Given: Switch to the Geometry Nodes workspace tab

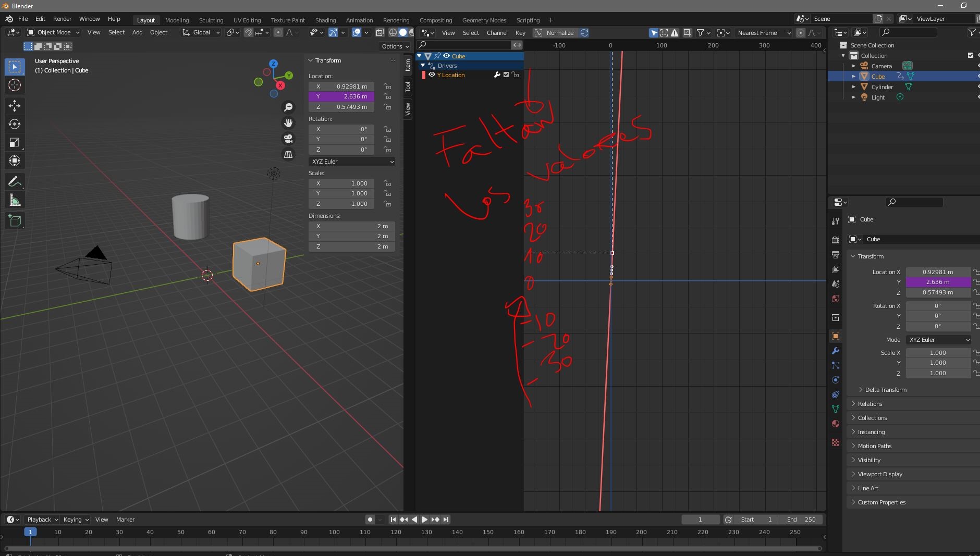Looking at the screenshot, I should coord(484,20).
